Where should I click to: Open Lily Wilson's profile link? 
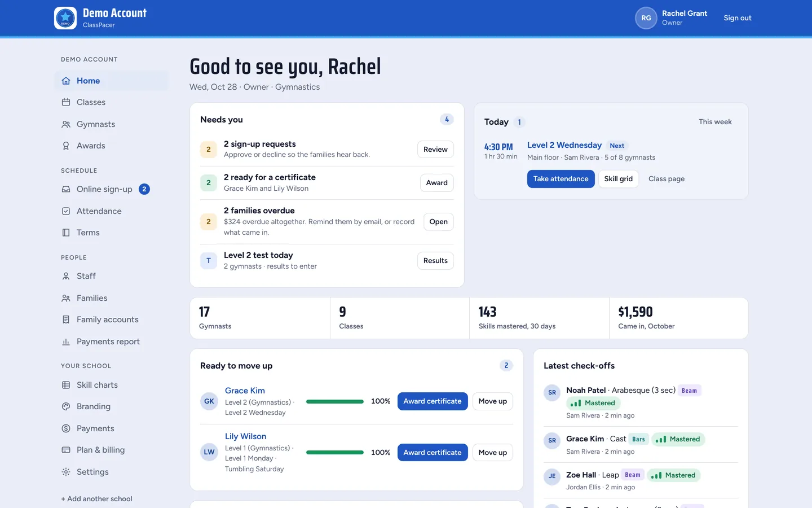tap(245, 436)
